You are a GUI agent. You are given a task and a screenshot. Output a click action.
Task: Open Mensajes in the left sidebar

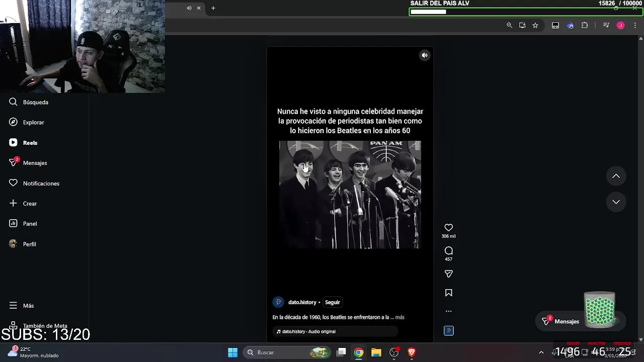coord(28,163)
